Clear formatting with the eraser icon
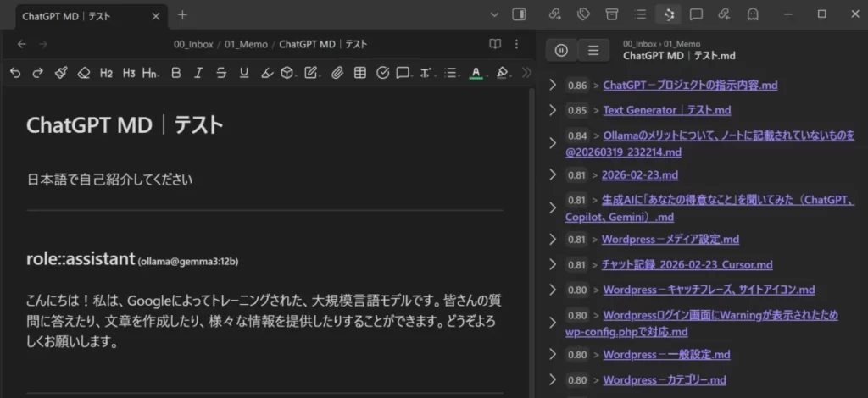This screenshot has height=398, width=868. [x=84, y=73]
